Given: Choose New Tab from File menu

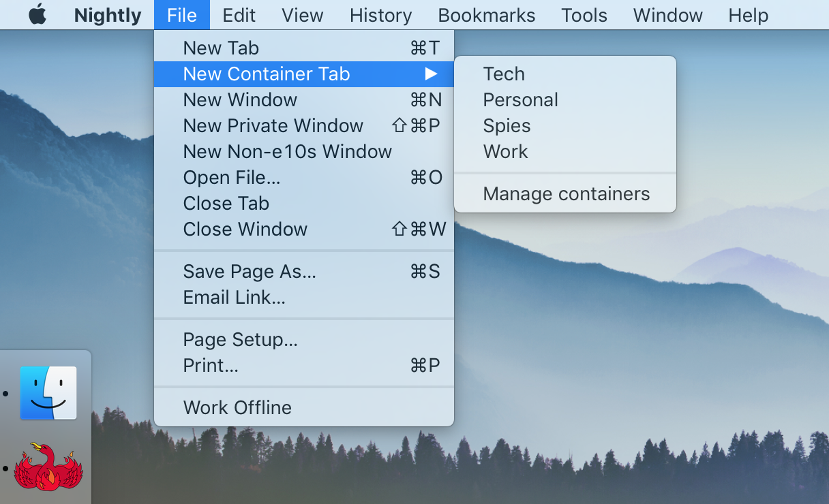Looking at the screenshot, I should (x=304, y=48).
